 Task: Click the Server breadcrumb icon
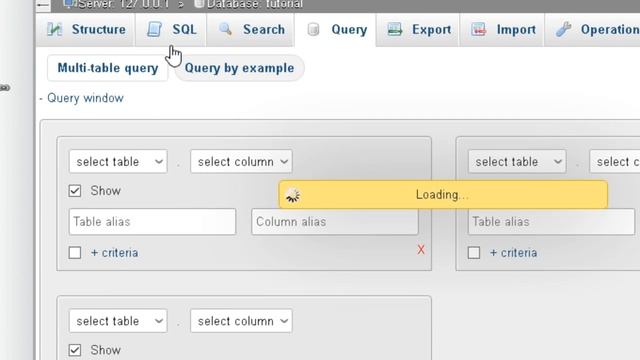coord(69,4)
